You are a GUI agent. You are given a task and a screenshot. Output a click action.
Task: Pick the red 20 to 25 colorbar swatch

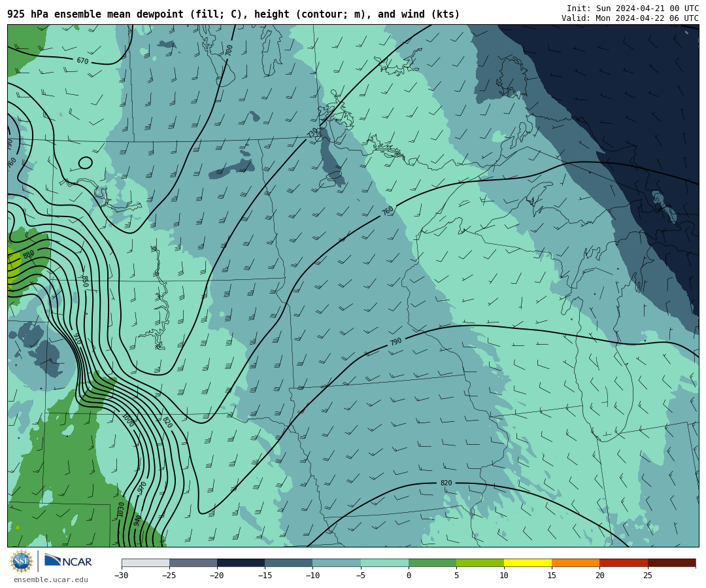[x=624, y=562]
